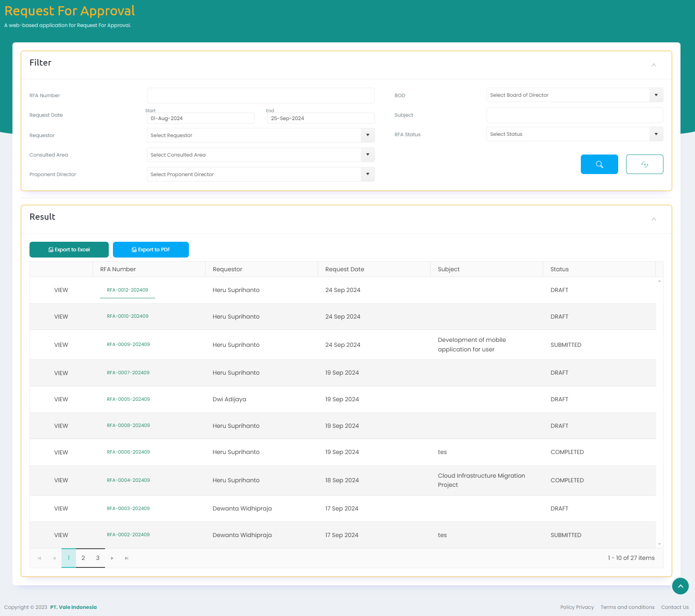Collapse the Filter panel chevron
The image size is (695, 616).
coord(653,65)
